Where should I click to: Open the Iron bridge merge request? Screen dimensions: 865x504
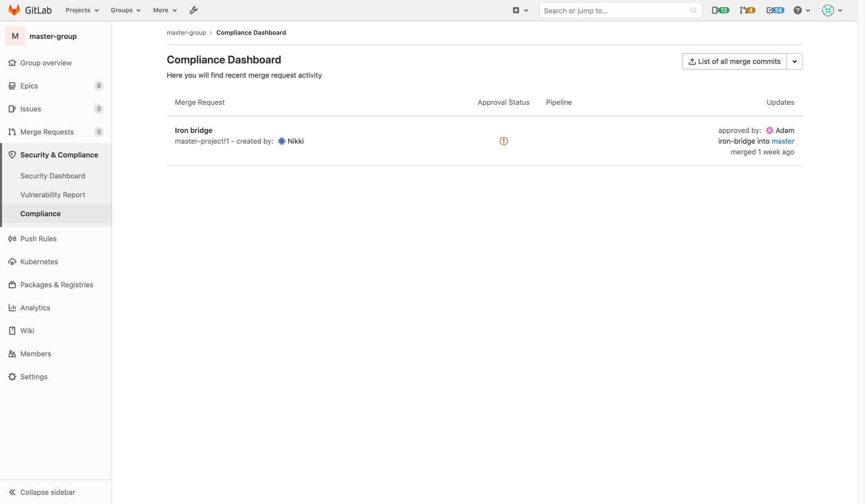click(193, 130)
